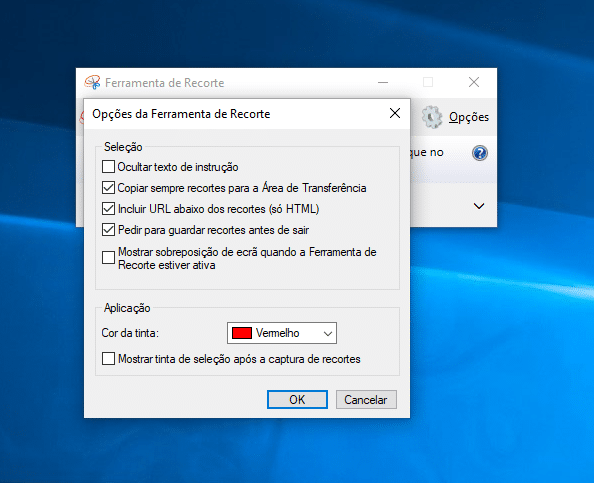This screenshot has height=483, width=594.
Task: Enable Mostrar sobreposição de ecrã checkbox
Action: 108,258
